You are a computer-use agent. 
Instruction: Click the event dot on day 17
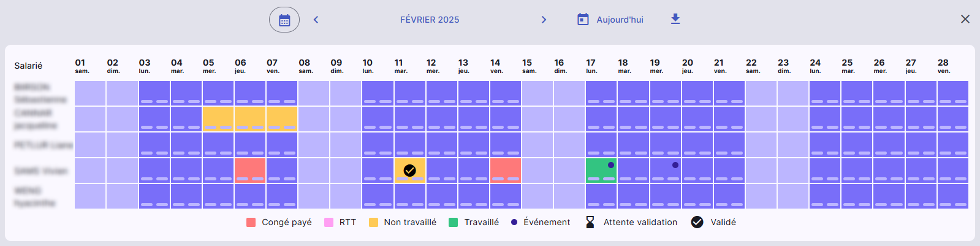click(x=611, y=165)
